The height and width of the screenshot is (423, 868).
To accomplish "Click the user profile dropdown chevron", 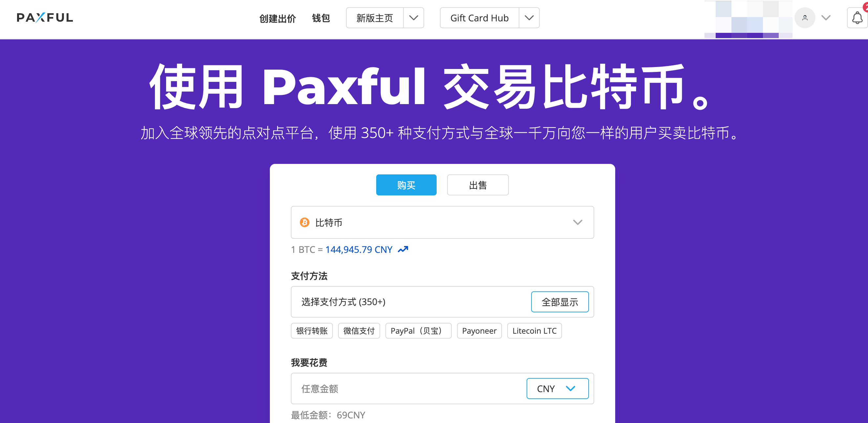I will [x=826, y=18].
